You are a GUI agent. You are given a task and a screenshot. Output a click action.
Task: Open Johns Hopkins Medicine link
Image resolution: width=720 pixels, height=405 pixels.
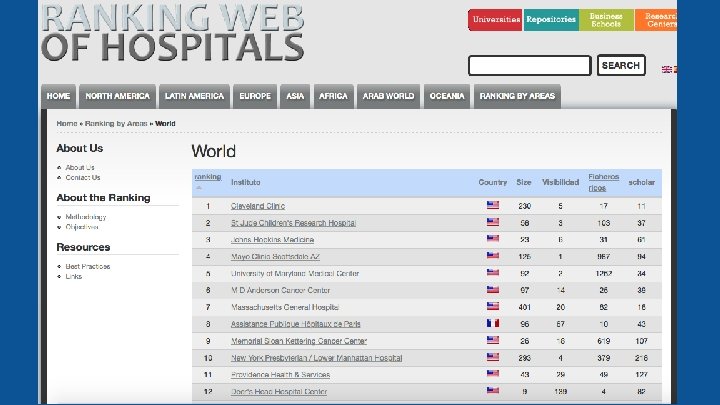pyautogui.click(x=272, y=240)
